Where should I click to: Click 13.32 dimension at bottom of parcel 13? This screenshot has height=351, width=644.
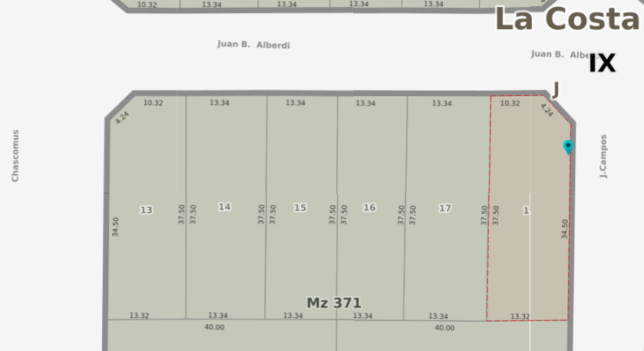[x=139, y=316]
